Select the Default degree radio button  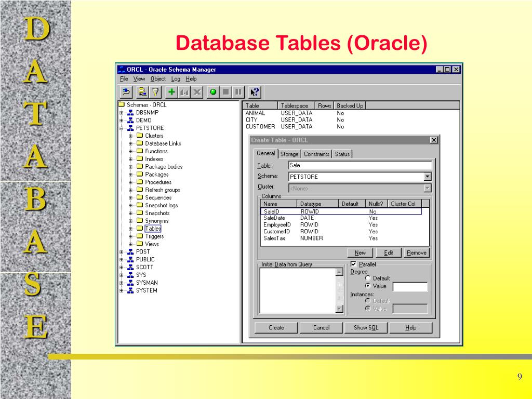click(x=367, y=278)
